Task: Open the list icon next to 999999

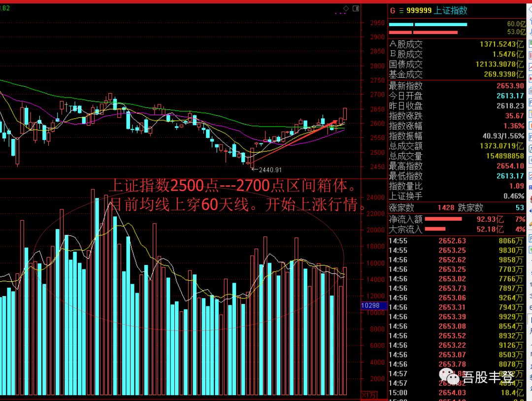Action: click(x=401, y=11)
